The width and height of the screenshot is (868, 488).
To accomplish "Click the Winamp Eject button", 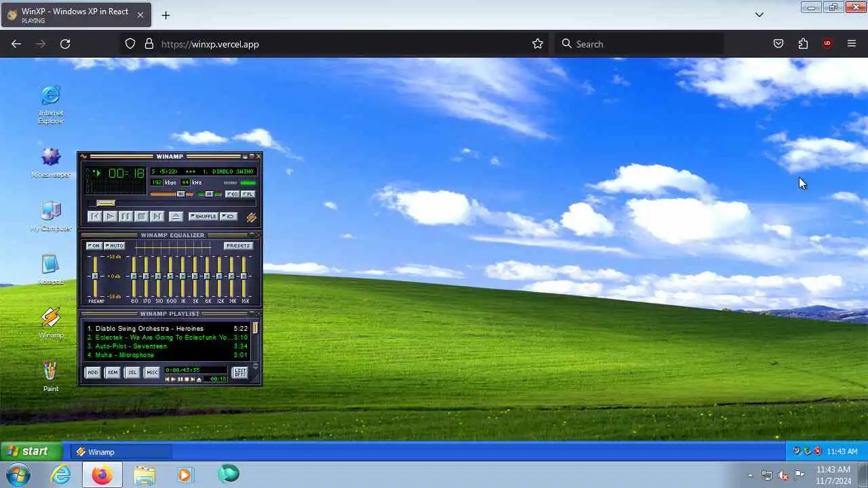I will tap(176, 216).
